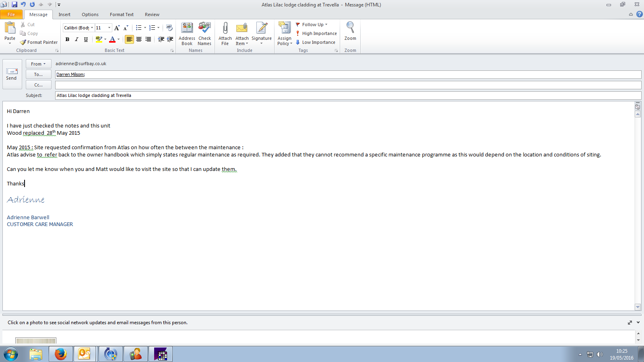Grow the font size
The height and width of the screenshot is (362, 644).
coord(117,28)
